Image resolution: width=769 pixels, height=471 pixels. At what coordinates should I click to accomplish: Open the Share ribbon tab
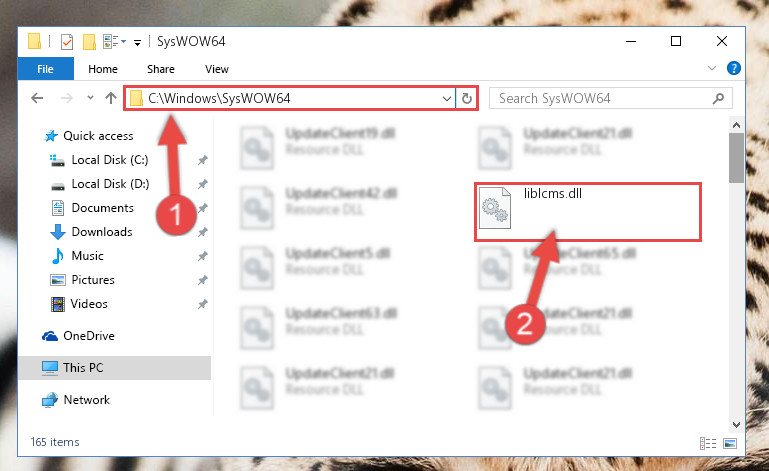[x=161, y=69]
